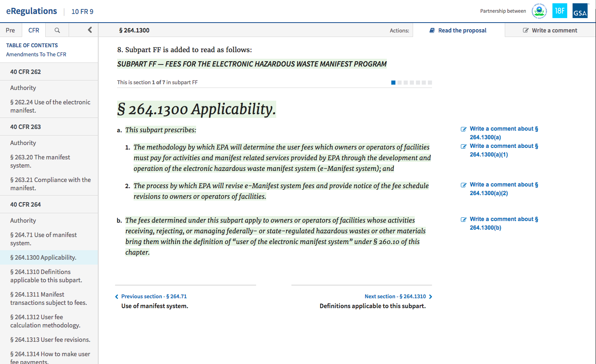596x364 pixels.
Task: Click second square in section progress indicator
Action: [x=400, y=83]
